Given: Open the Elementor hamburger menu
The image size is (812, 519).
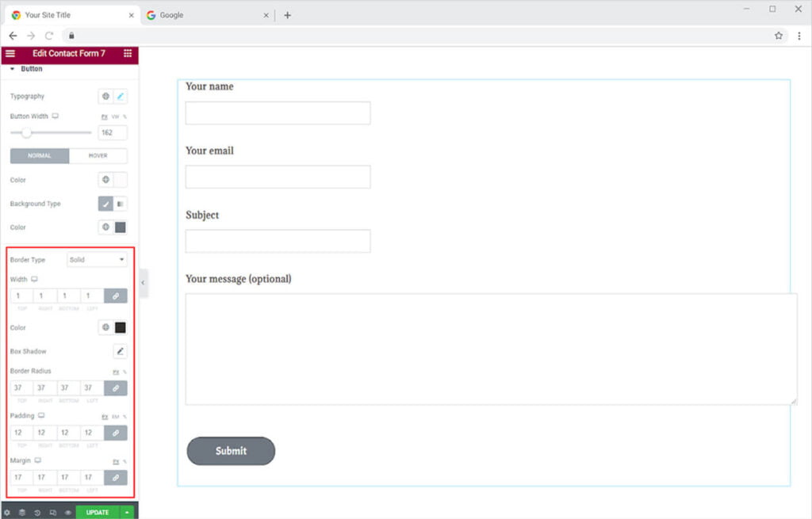Looking at the screenshot, I should [10, 54].
